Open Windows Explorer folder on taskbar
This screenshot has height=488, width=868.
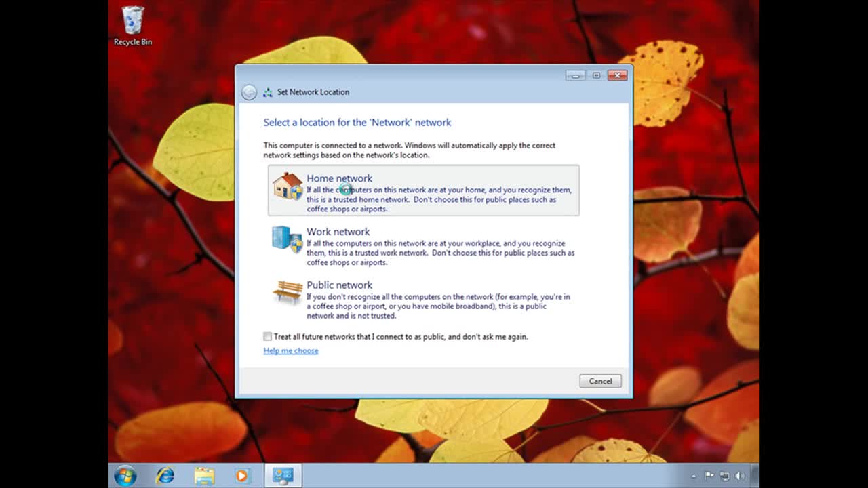(x=204, y=476)
